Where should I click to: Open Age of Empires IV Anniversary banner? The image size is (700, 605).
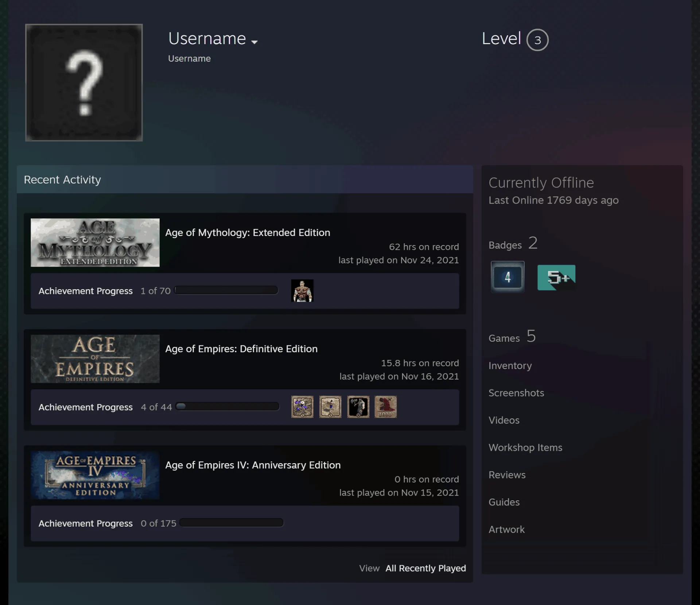click(x=95, y=475)
